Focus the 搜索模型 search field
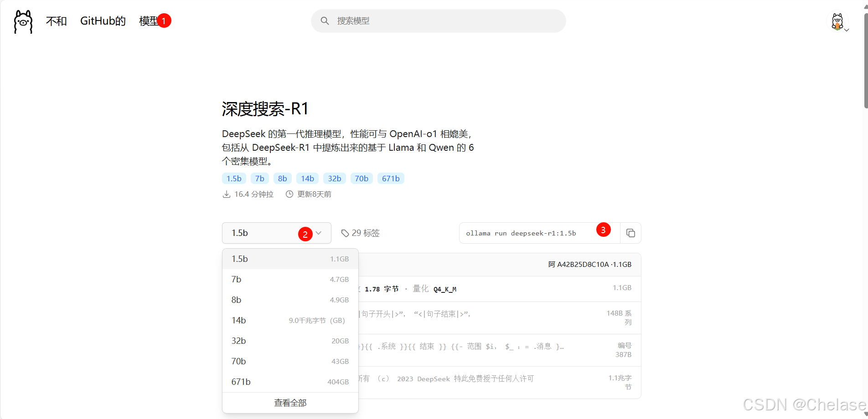 point(439,21)
